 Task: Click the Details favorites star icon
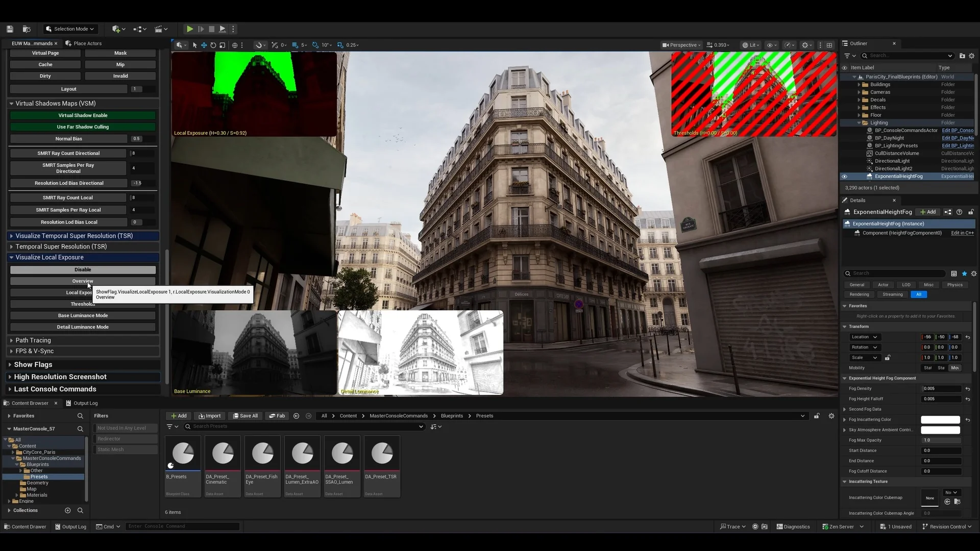point(964,273)
